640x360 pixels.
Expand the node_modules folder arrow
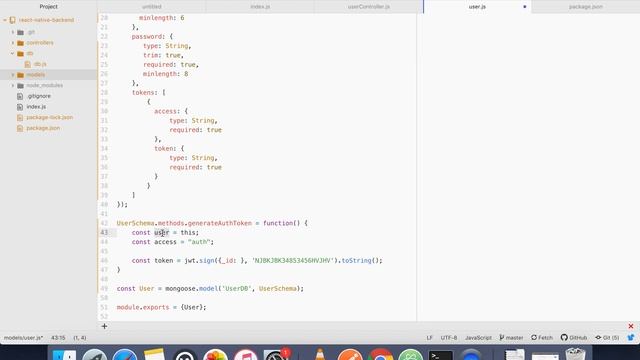(13, 85)
